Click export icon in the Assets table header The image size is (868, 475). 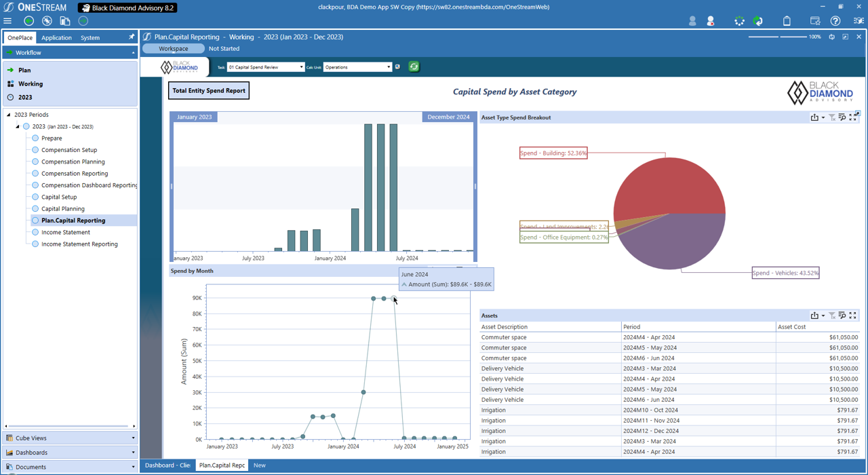click(x=814, y=316)
